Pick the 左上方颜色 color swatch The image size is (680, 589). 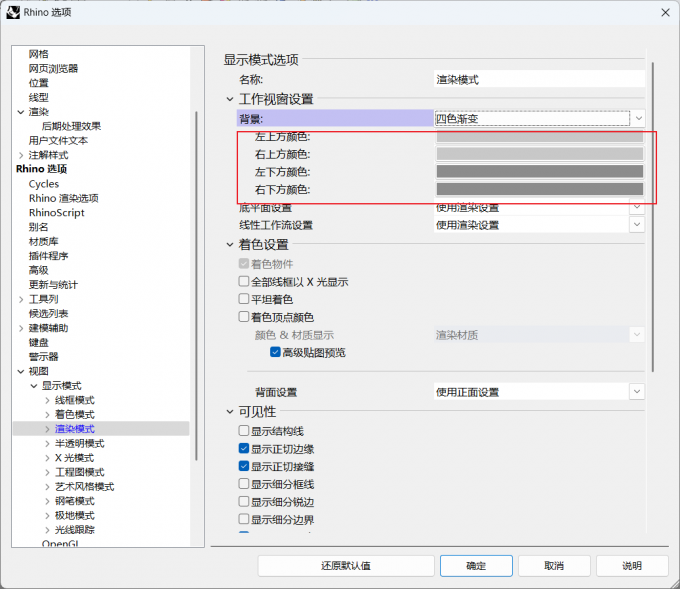click(539, 137)
